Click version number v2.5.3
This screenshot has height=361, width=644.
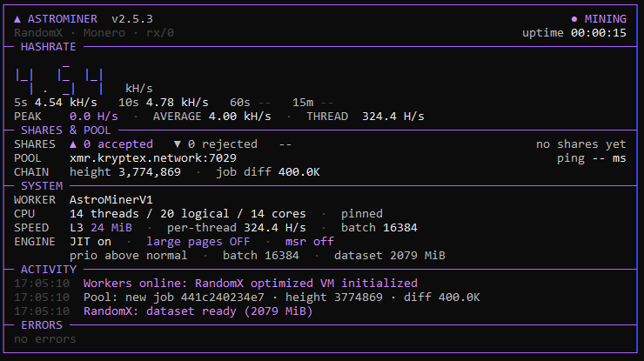tap(132, 19)
